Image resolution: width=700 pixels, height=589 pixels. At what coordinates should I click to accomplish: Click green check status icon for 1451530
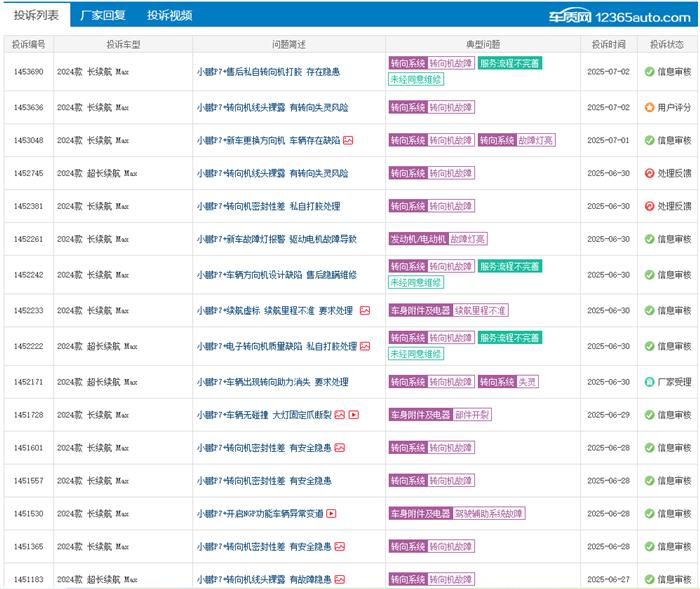(650, 514)
